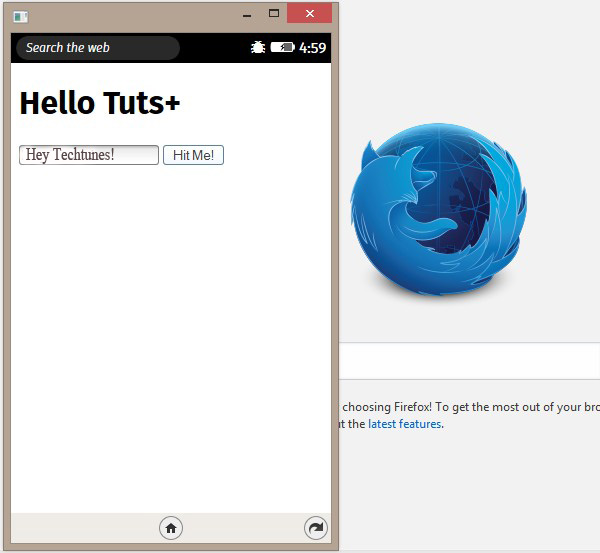Click the bug debug icon in status bar
This screenshot has width=600, height=553.
point(258,47)
